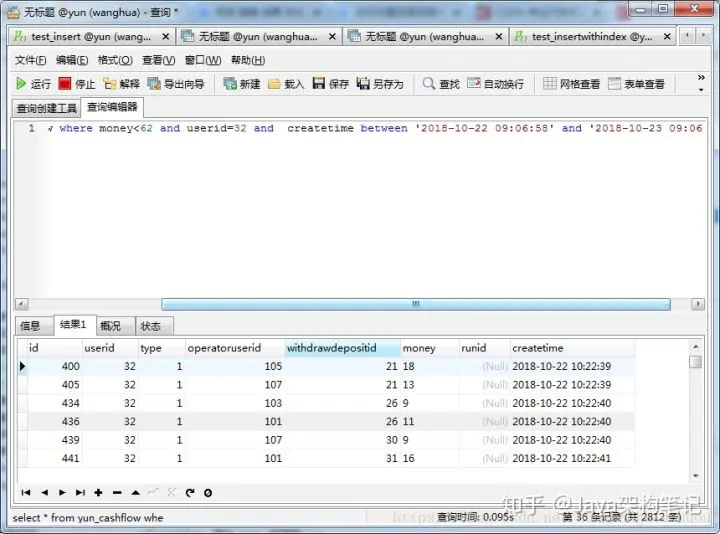
Task: Click results grid scroll up arrow
Action: click(696, 347)
